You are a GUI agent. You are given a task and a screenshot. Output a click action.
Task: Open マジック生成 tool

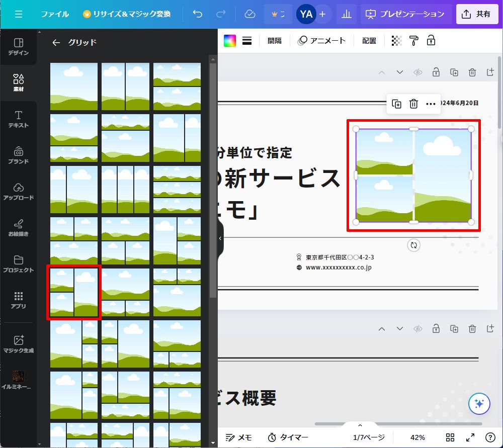(x=18, y=344)
